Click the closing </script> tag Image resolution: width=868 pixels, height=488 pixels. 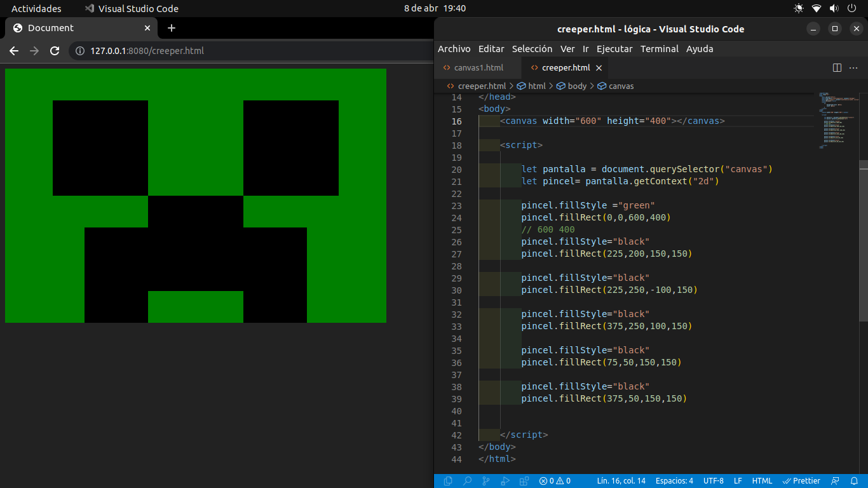[524, 435]
